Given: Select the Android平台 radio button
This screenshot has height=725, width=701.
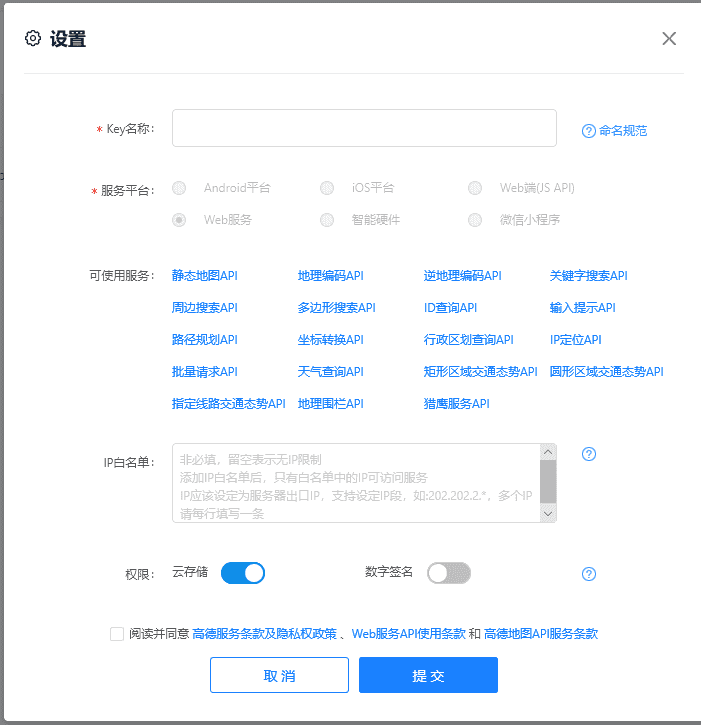Looking at the screenshot, I should [179, 188].
